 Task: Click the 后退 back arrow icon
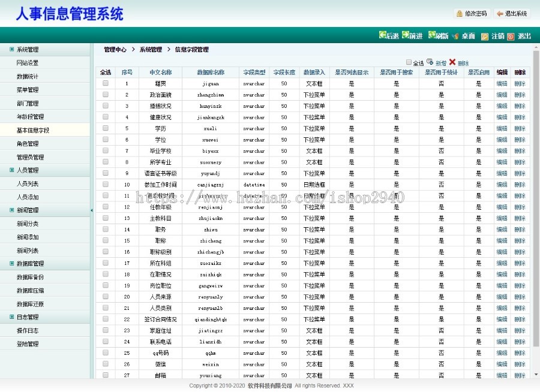click(383, 35)
